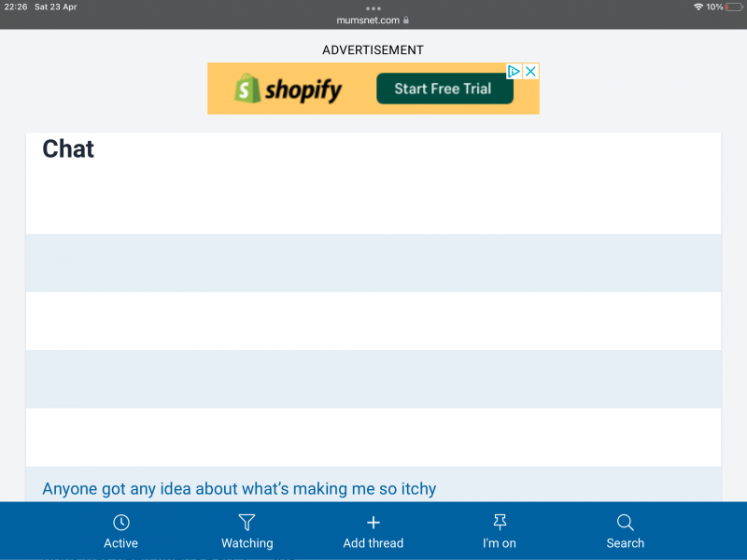Tap the plus icon to add thread

pyautogui.click(x=373, y=523)
